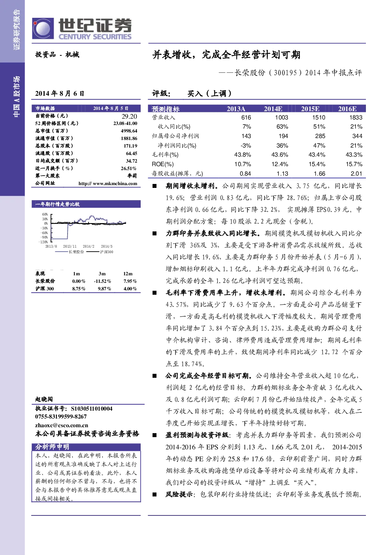Click total share capital value 171.19
Viewport: 392px width, 555px height.
(130, 146)
